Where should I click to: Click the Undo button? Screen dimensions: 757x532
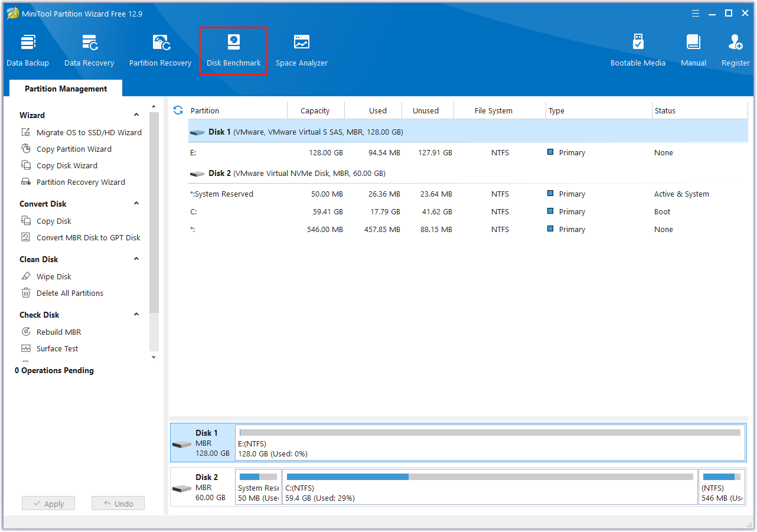(x=118, y=503)
